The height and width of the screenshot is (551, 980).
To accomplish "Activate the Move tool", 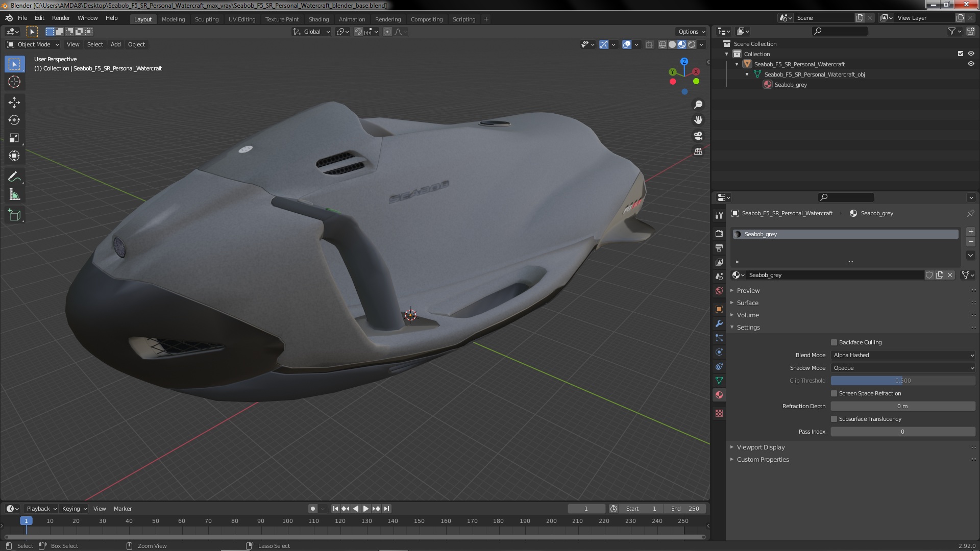I will (x=14, y=103).
